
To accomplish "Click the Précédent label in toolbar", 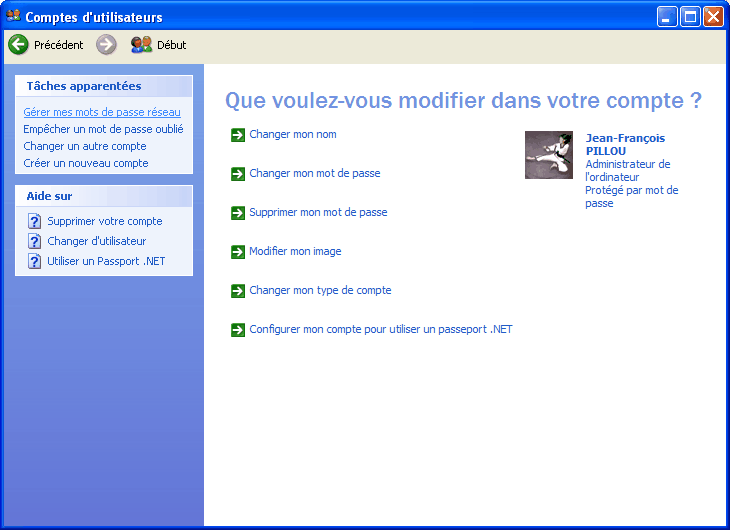I will point(58,45).
